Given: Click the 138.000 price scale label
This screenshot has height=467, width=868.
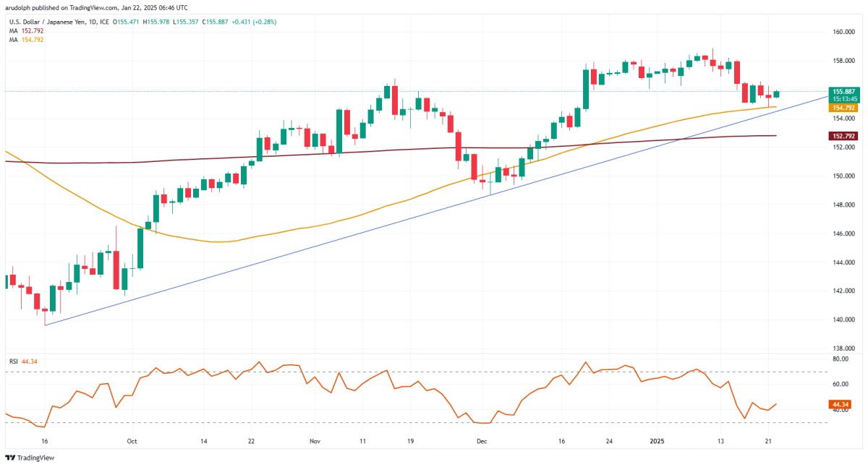Looking at the screenshot, I should (842, 348).
